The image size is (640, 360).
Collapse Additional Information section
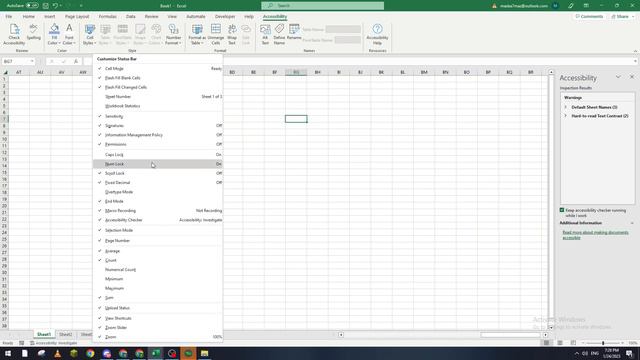632,223
